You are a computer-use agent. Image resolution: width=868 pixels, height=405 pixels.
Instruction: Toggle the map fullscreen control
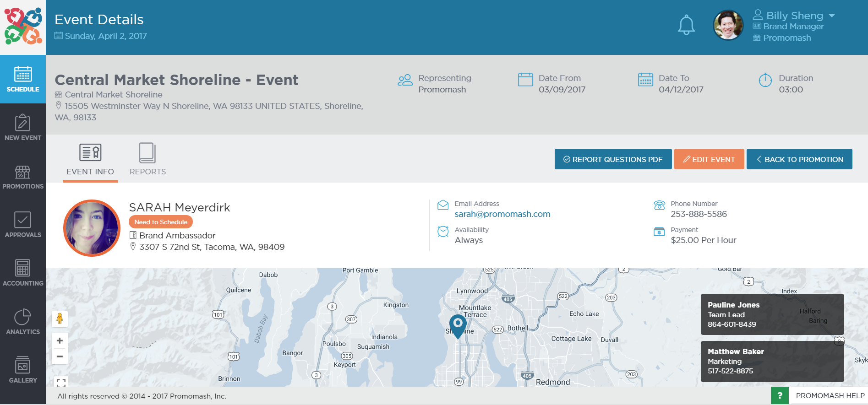coord(61,383)
